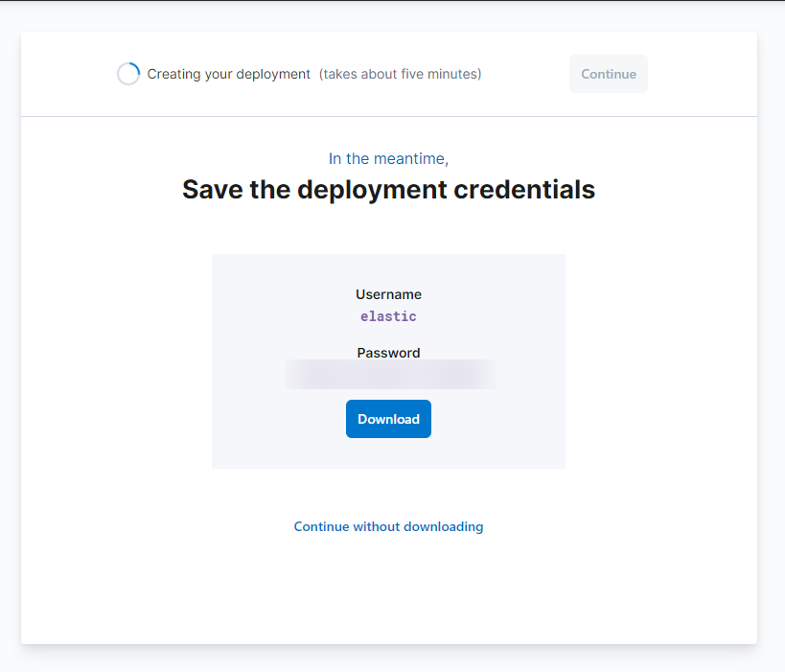785x672 pixels.
Task: Click the In the meantime text
Action: 388,158
